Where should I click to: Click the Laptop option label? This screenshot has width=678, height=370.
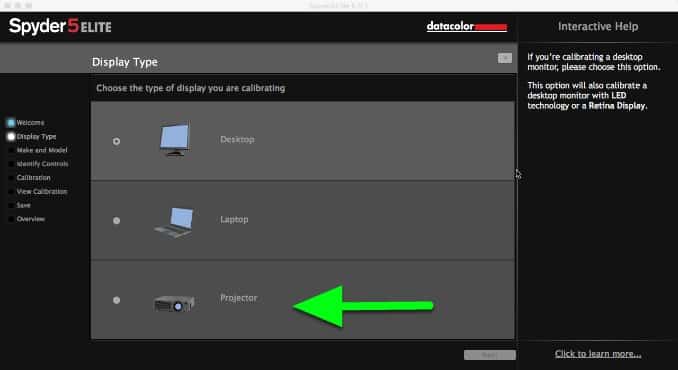tap(234, 220)
